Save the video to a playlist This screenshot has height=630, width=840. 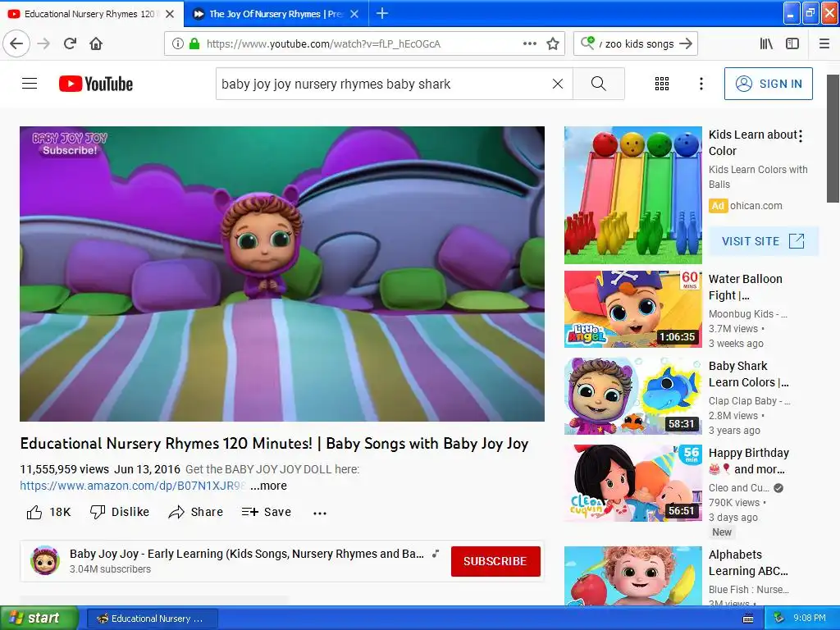(x=267, y=512)
